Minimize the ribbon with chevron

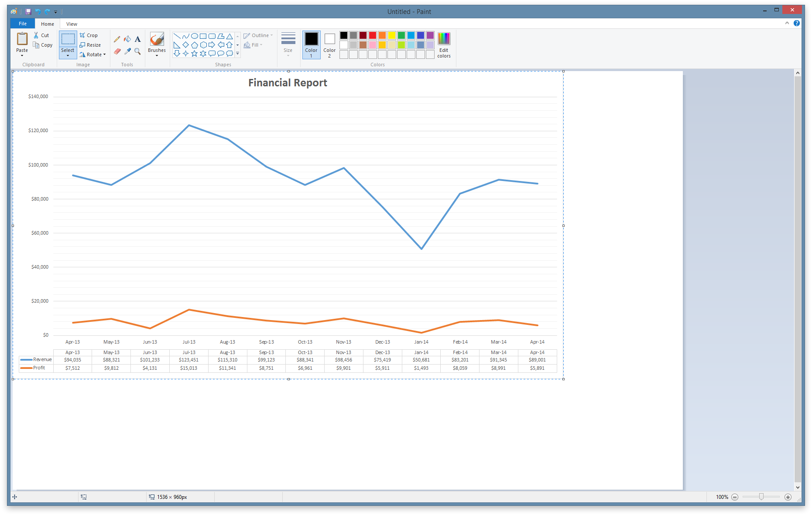pos(787,23)
